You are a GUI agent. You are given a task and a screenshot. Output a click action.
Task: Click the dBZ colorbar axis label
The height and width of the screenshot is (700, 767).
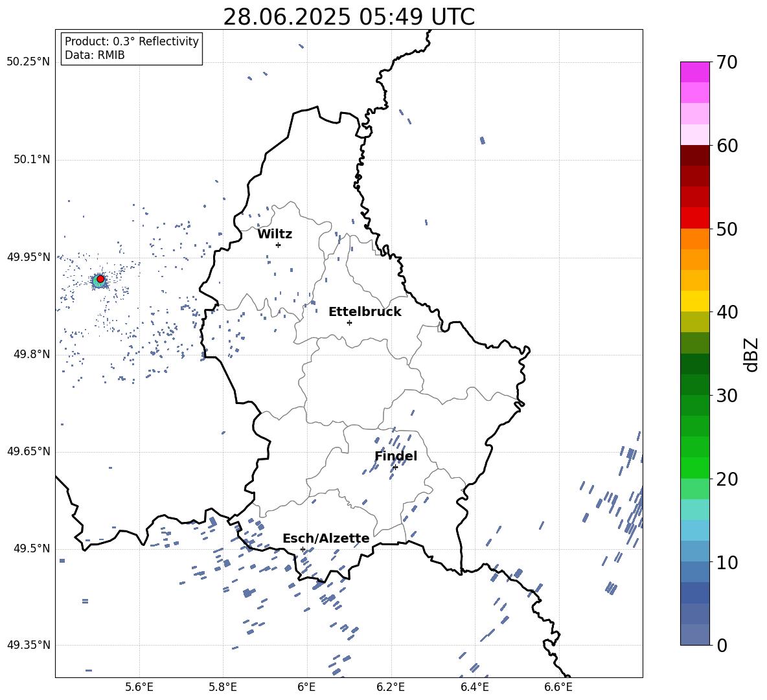[x=752, y=354]
